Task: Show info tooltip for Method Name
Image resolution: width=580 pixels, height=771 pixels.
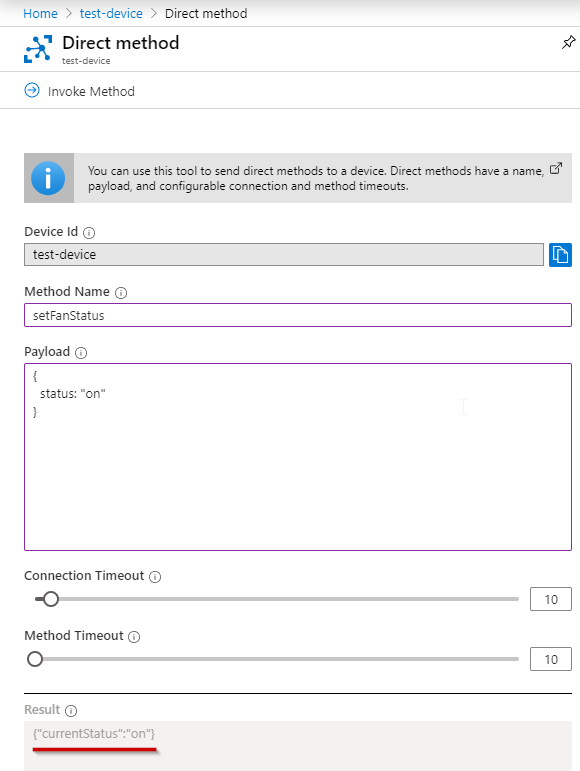Action: coord(121,293)
